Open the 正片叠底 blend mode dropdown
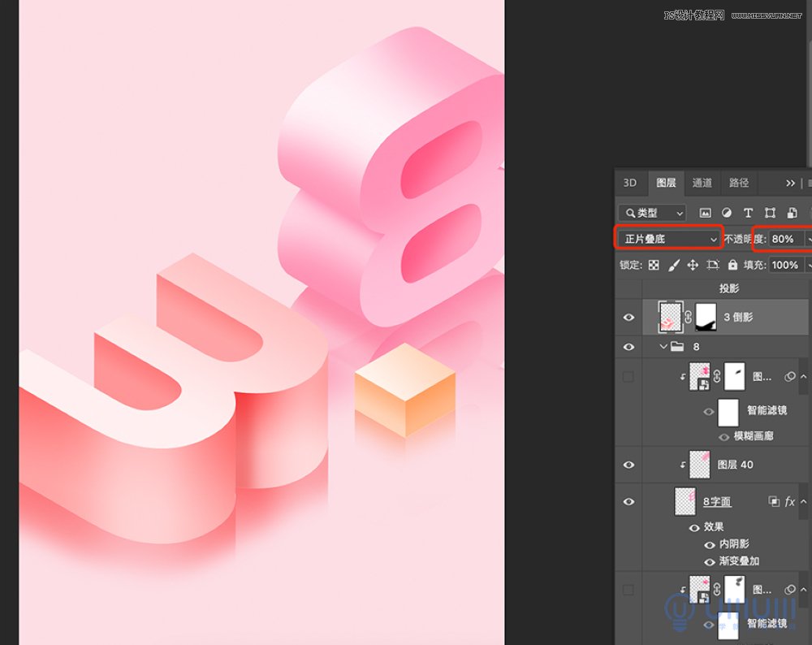Screen dimensions: 812x645 click(x=669, y=239)
